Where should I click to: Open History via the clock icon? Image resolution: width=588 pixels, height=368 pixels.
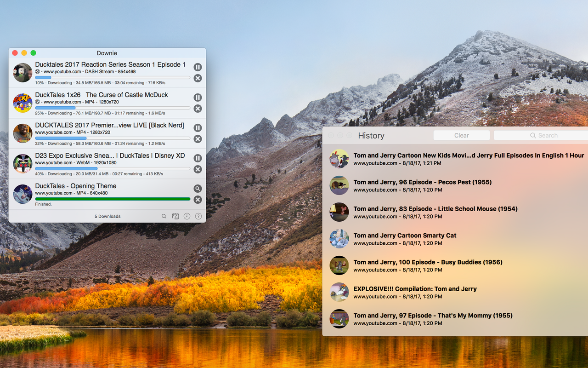187,216
